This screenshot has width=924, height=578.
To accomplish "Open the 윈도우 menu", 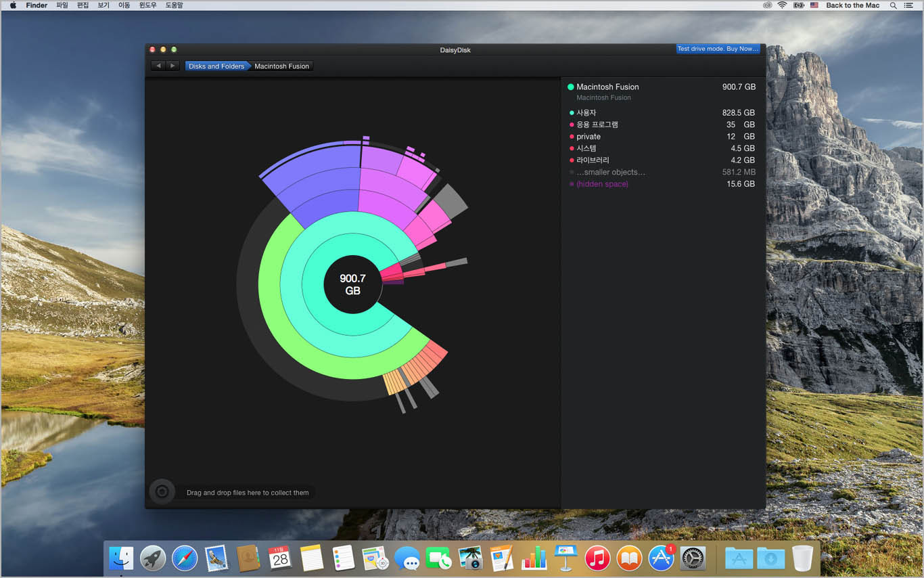I will (147, 5).
